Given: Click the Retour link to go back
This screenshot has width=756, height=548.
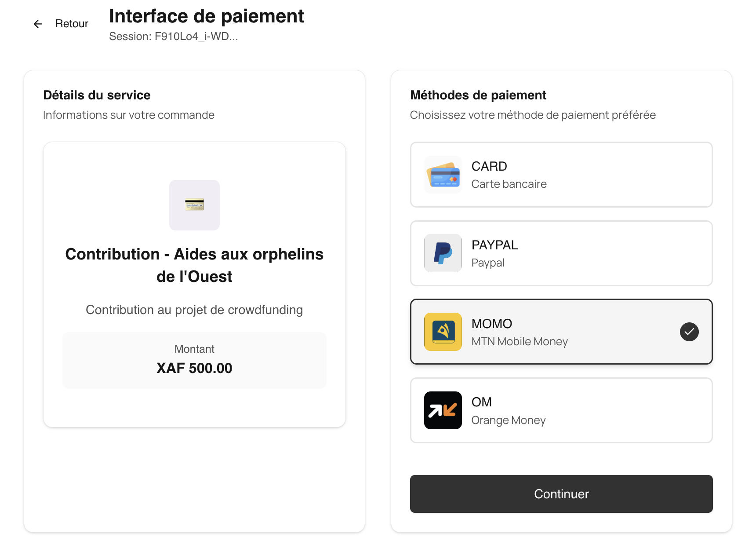Looking at the screenshot, I should (71, 23).
